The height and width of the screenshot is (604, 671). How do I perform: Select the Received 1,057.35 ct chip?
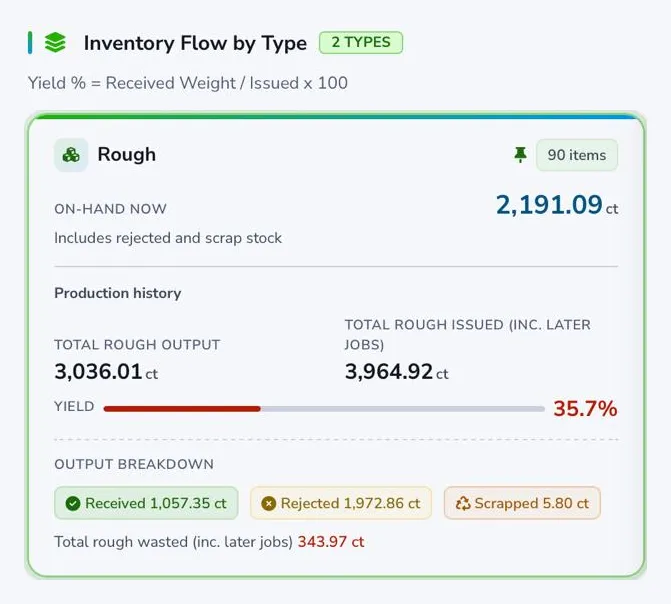coord(146,503)
